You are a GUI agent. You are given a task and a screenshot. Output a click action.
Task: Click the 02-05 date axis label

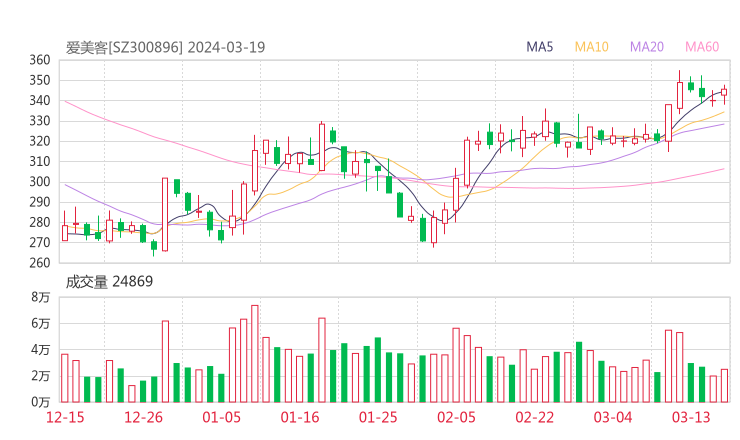click(x=456, y=417)
